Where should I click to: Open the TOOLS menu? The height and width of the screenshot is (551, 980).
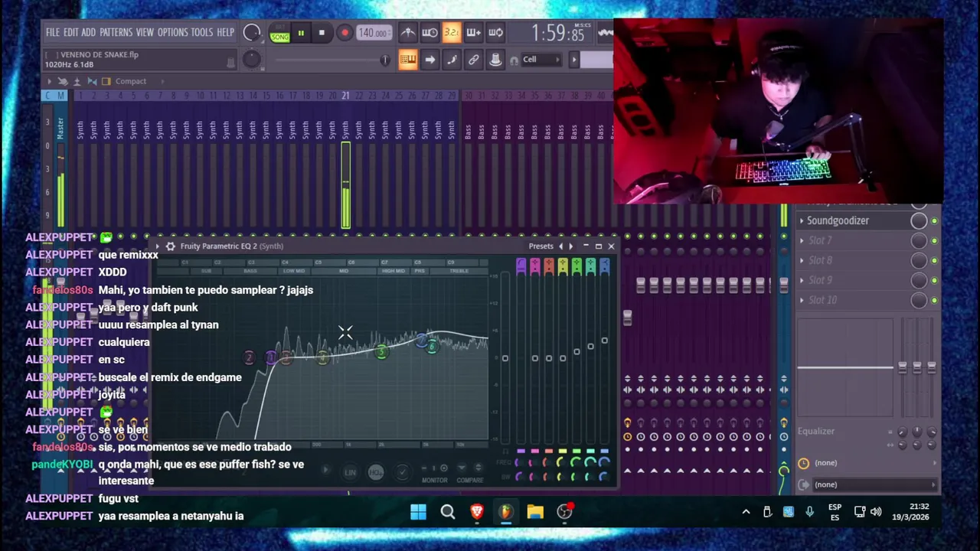201,33
